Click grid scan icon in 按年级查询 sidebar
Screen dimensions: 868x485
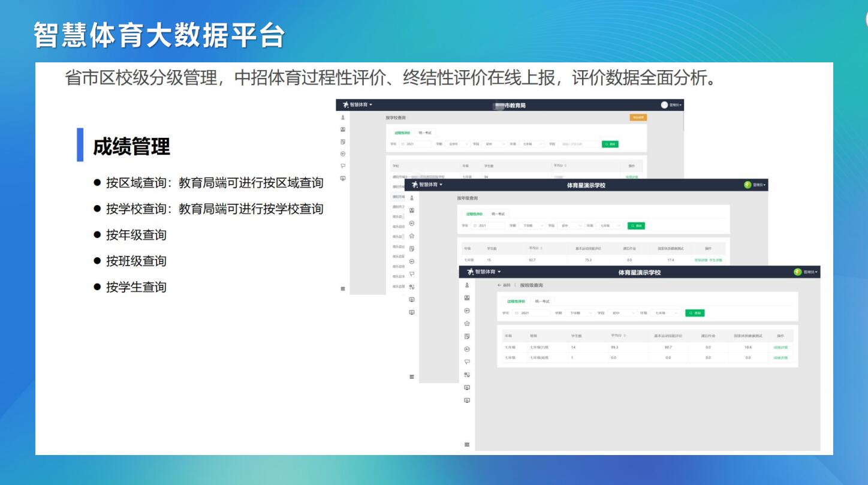tap(412, 287)
